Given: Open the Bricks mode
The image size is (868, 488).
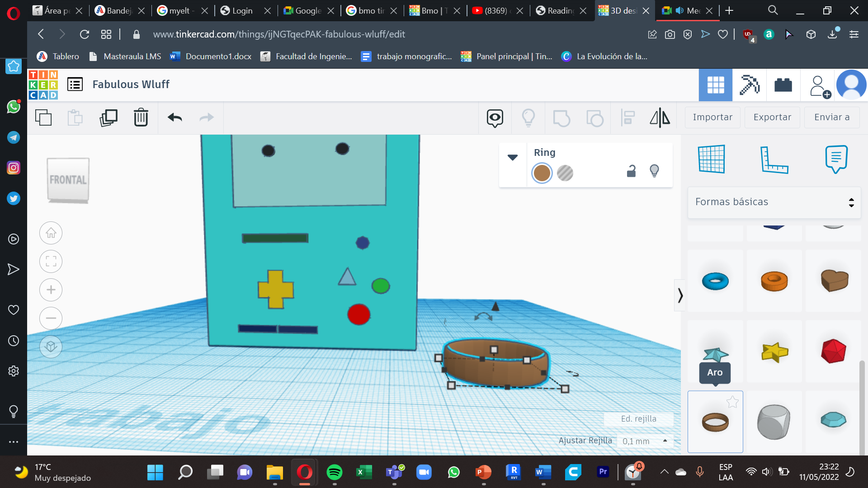Looking at the screenshot, I should (x=783, y=85).
